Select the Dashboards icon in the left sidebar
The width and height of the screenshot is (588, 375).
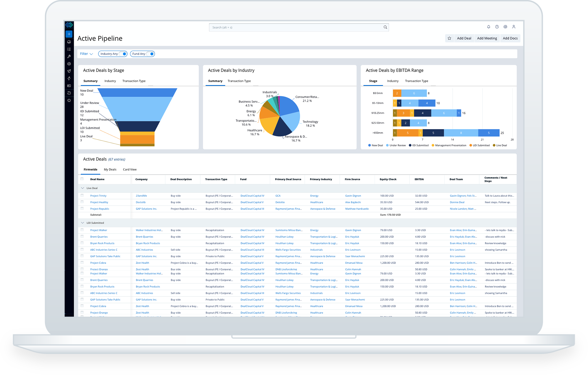(x=69, y=42)
